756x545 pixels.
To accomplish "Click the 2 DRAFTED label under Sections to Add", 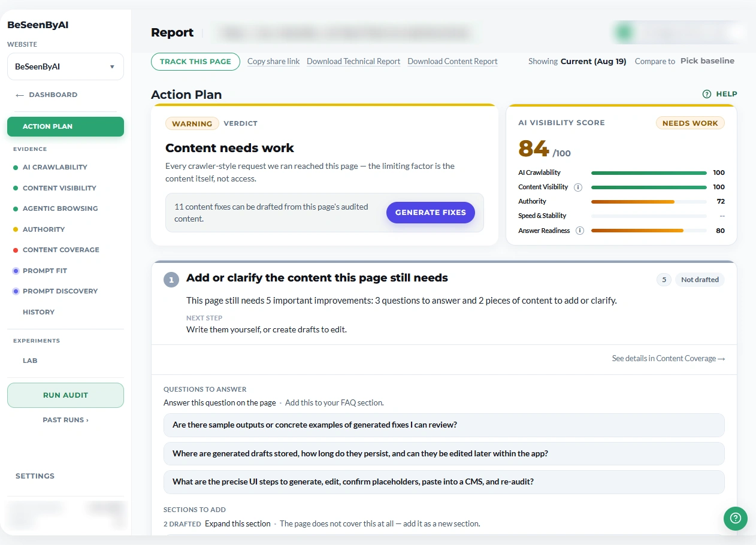I will point(182,523).
